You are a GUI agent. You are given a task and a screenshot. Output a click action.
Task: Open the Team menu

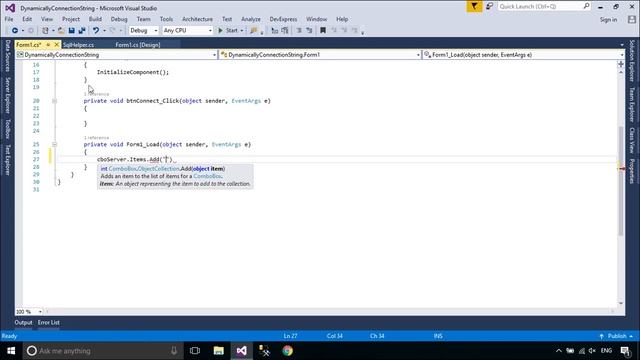[143, 19]
